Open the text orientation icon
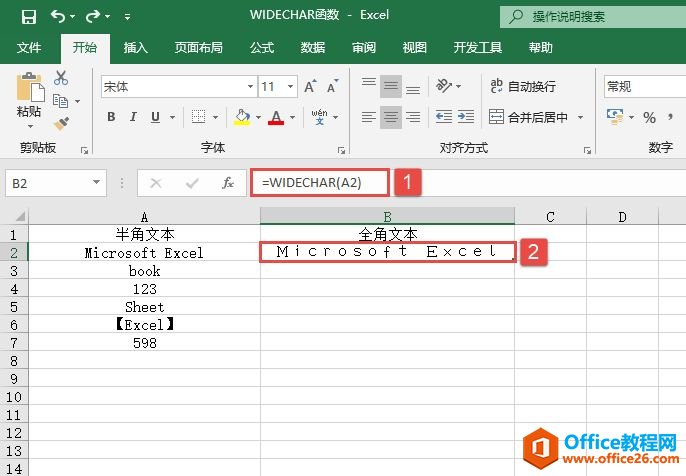 coord(444,86)
